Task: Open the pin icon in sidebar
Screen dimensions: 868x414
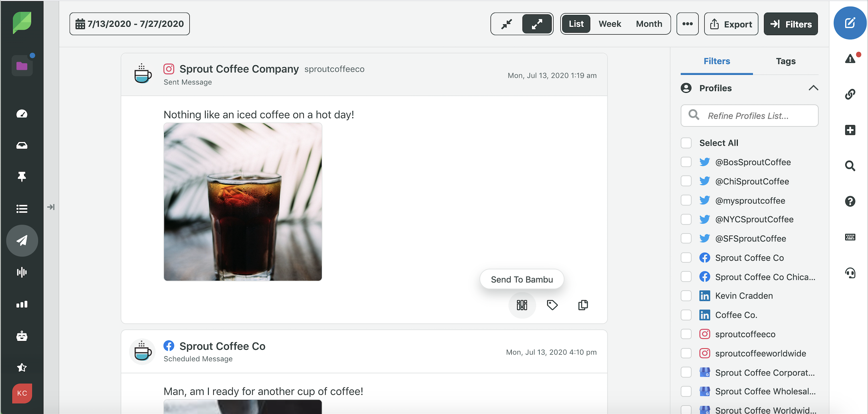Action: [22, 176]
